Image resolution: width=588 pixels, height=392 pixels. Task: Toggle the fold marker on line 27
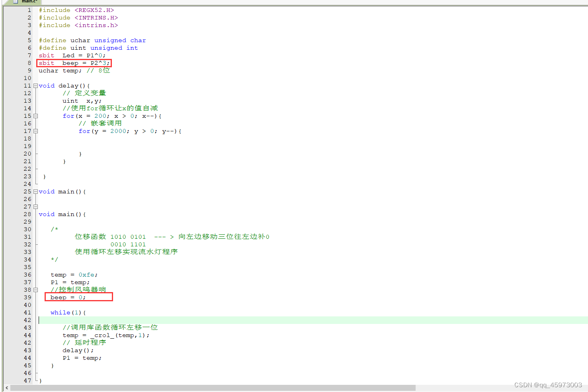point(35,207)
